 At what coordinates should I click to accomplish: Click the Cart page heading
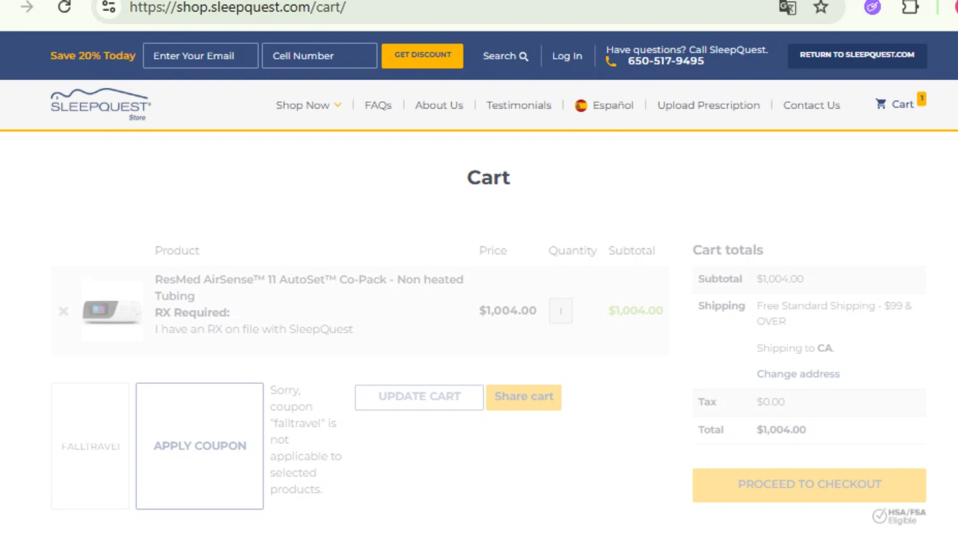pyautogui.click(x=489, y=178)
